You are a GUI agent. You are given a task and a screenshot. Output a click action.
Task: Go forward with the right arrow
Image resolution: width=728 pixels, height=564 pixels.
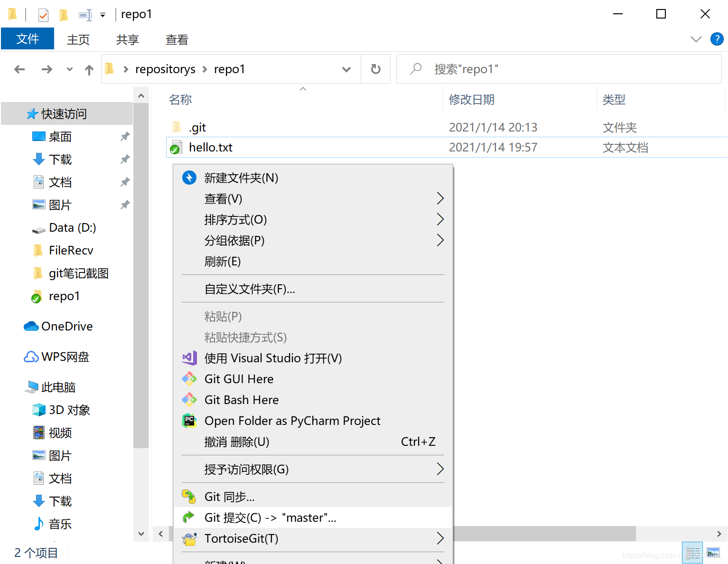coord(47,69)
